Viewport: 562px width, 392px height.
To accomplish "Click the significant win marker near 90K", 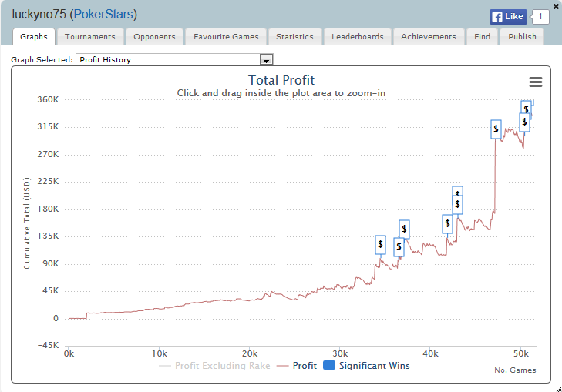I will [380, 244].
